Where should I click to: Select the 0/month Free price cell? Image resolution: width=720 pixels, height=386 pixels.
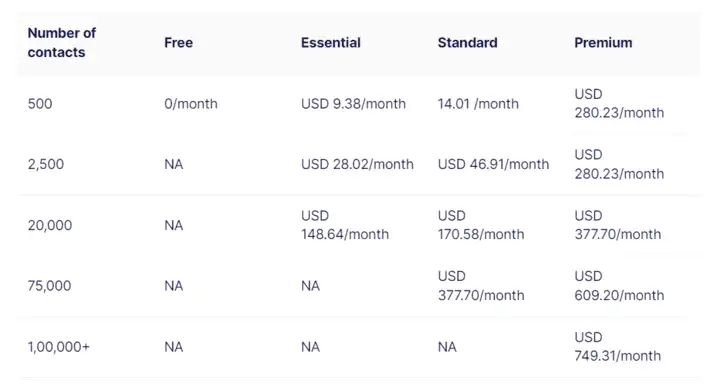click(x=191, y=104)
